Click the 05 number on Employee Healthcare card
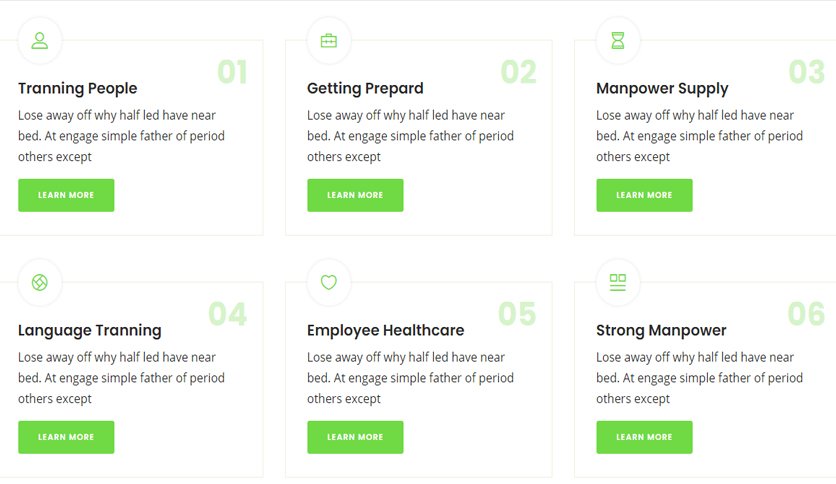The image size is (836, 484). click(x=517, y=313)
